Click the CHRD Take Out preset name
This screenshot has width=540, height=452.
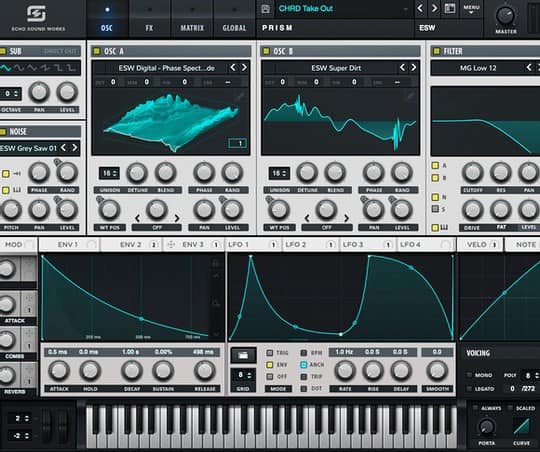(x=305, y=9)
